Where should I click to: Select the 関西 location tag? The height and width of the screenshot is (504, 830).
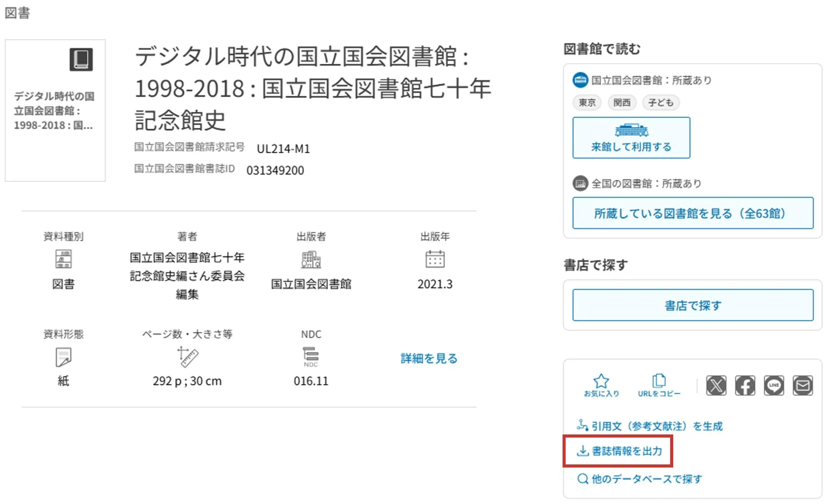coord(622,103)
